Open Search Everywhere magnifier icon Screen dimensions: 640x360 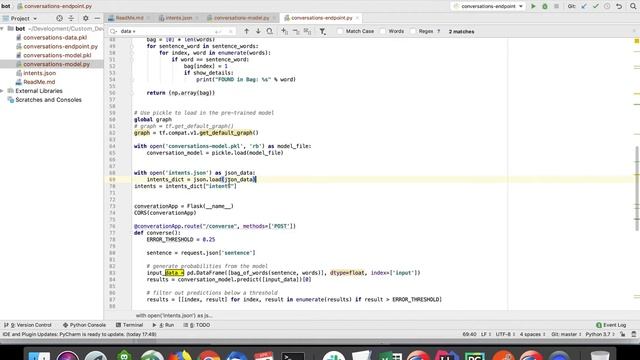click(x=633, y=6)
